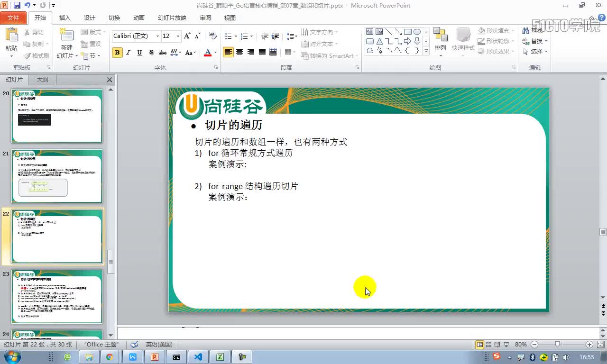
Task: Switch to Animations (动画) ribbon tab
Action: click(x=138, y=18)
